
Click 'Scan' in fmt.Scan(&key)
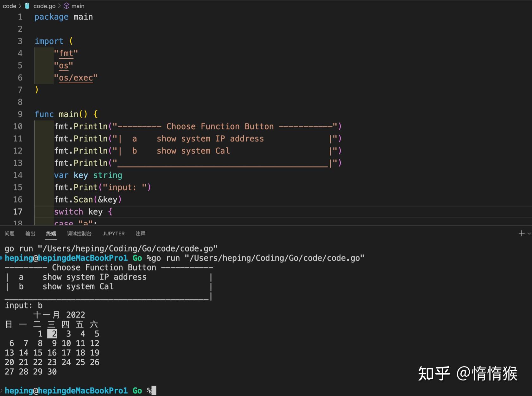(x=83, y=200)
